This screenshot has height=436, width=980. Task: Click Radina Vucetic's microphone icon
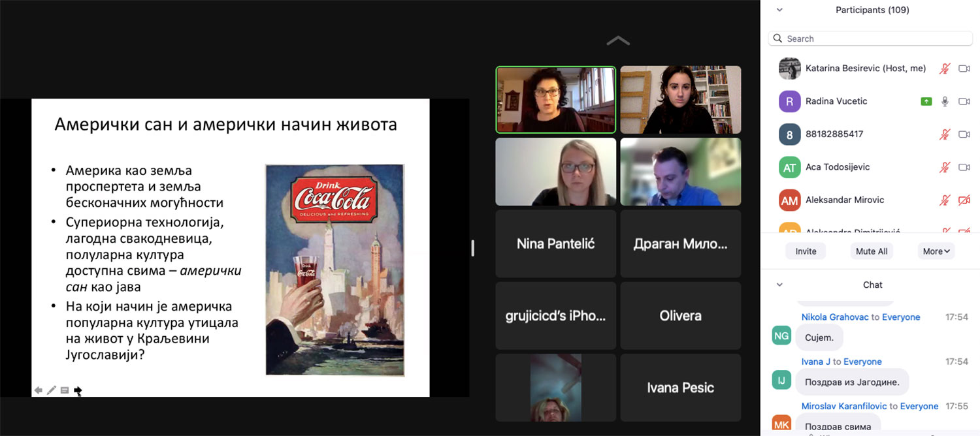(x=945, y=101)
